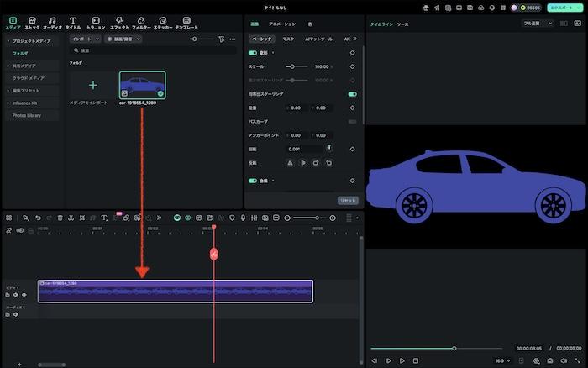Open the タイトル (Titles) panel icon
Screen dimensions: 588x368
(x=73, y=22)
